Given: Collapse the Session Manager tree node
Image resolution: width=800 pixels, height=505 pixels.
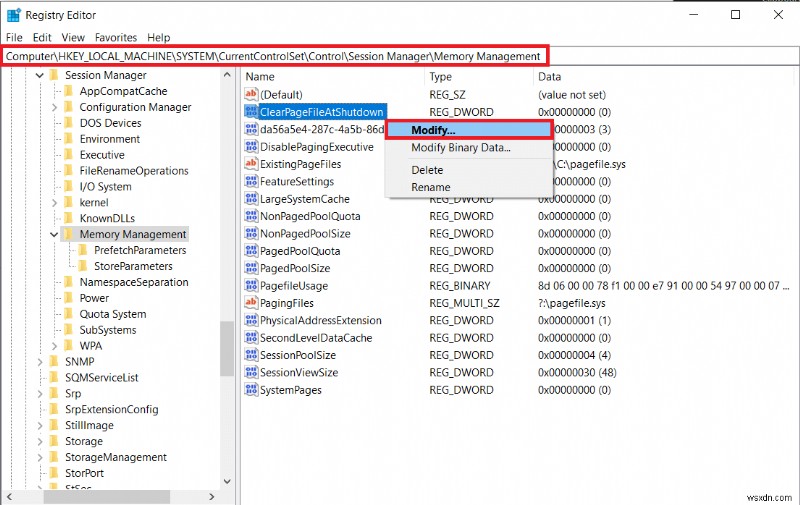Looking at the screenshot, I should click(40, 75).
